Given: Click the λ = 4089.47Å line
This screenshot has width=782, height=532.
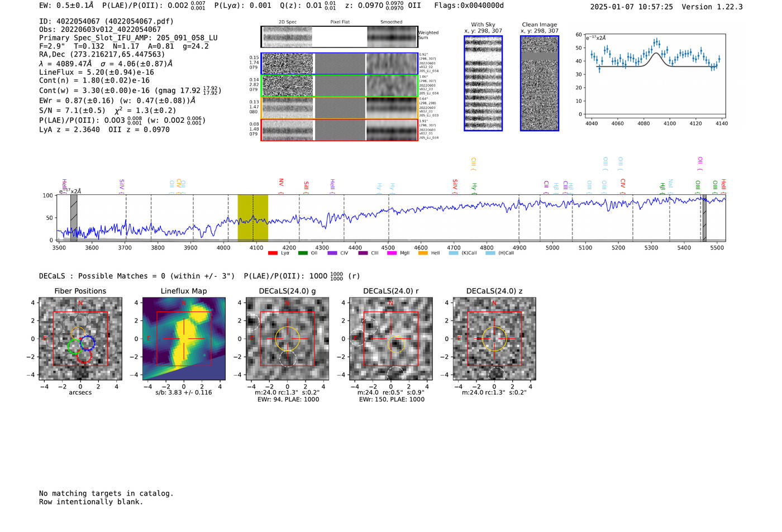Looking at the screenshot, I should pyautogui.click(x=106, y=64).
